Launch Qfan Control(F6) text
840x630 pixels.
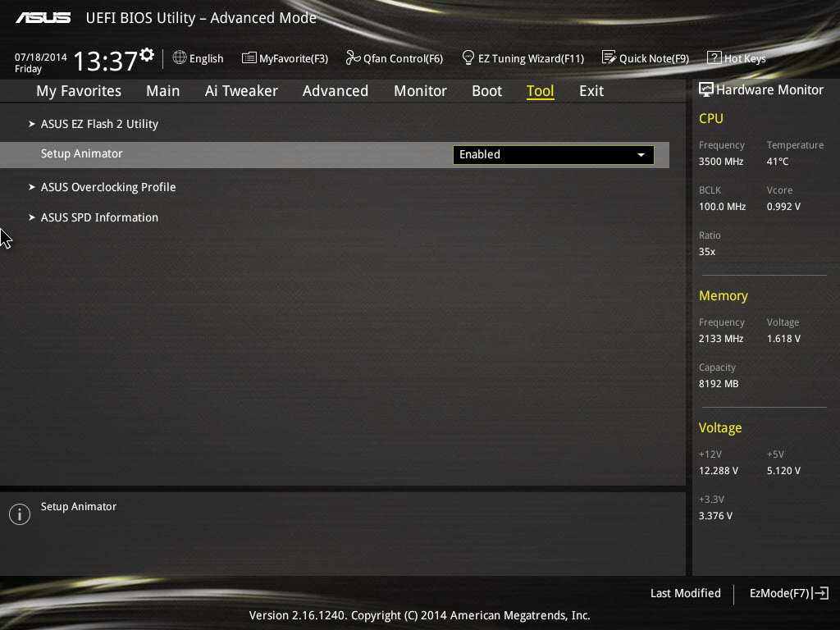[x=404, y=58]
